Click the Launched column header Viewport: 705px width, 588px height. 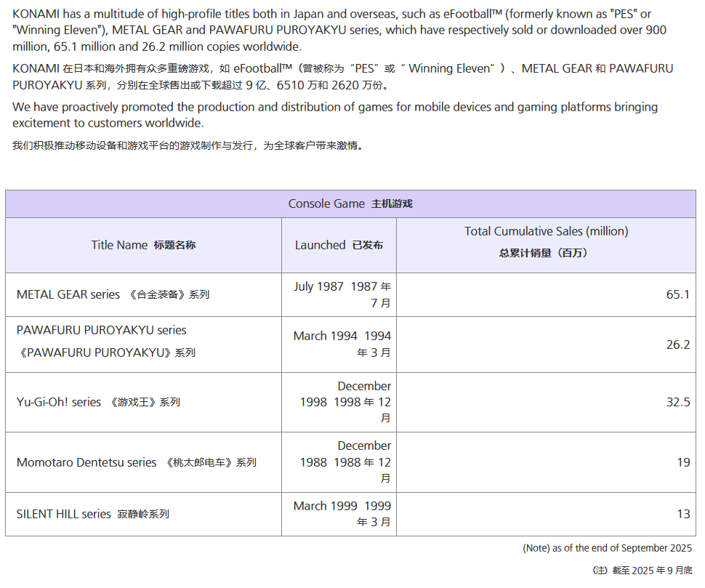coord(339,245)
